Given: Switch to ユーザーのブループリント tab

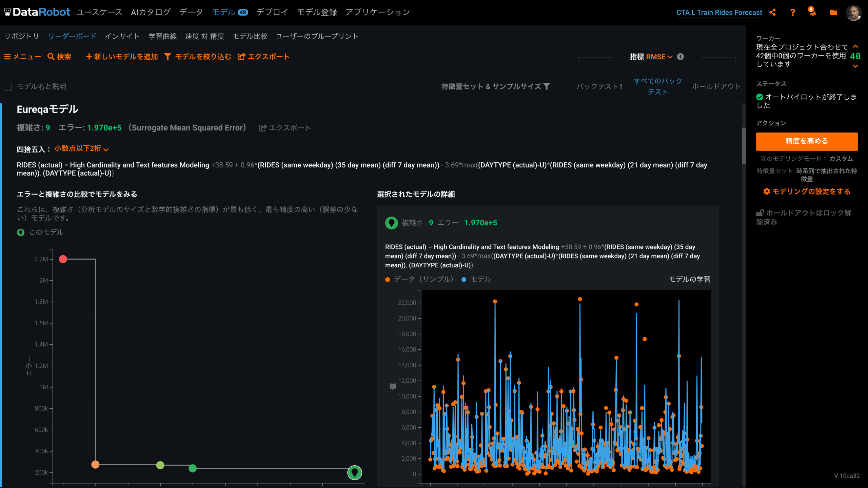Looking at the screenshot, I should coord(317,36).
